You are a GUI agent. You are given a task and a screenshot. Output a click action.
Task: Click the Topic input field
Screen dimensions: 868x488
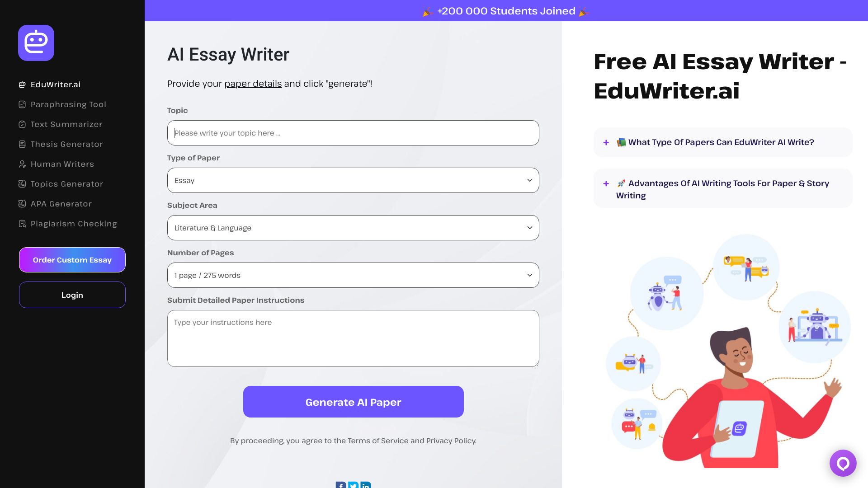(353, 132)
